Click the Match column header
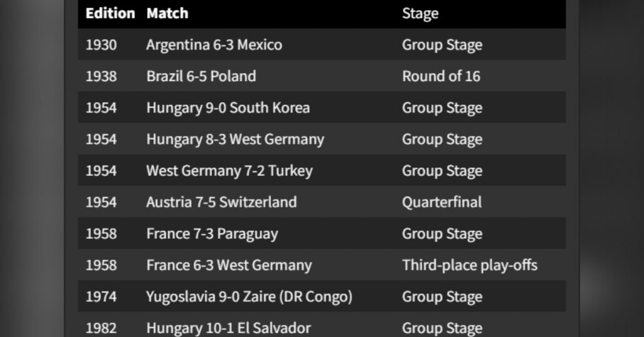The height and width of the screenshot is (337, 644). (x=167, y=14)
